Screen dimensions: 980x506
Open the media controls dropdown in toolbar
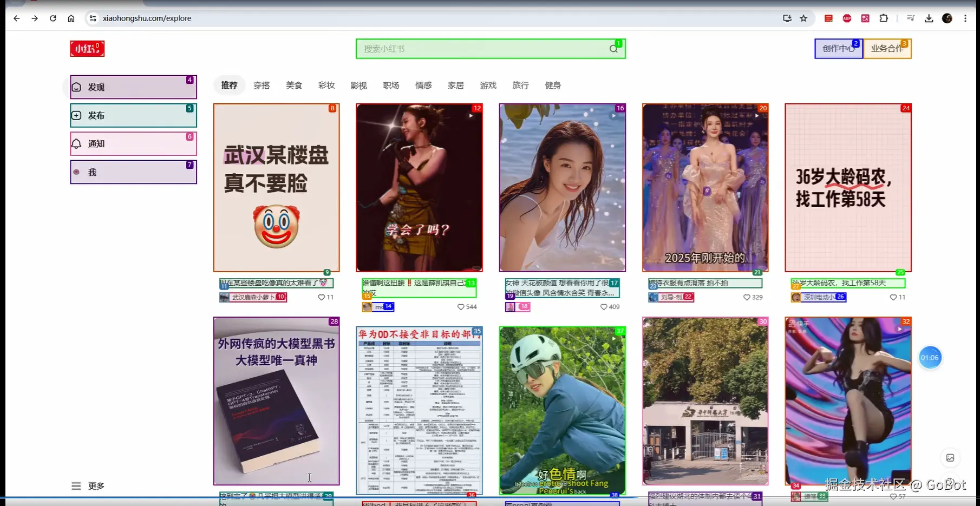(x=910, y=18)
